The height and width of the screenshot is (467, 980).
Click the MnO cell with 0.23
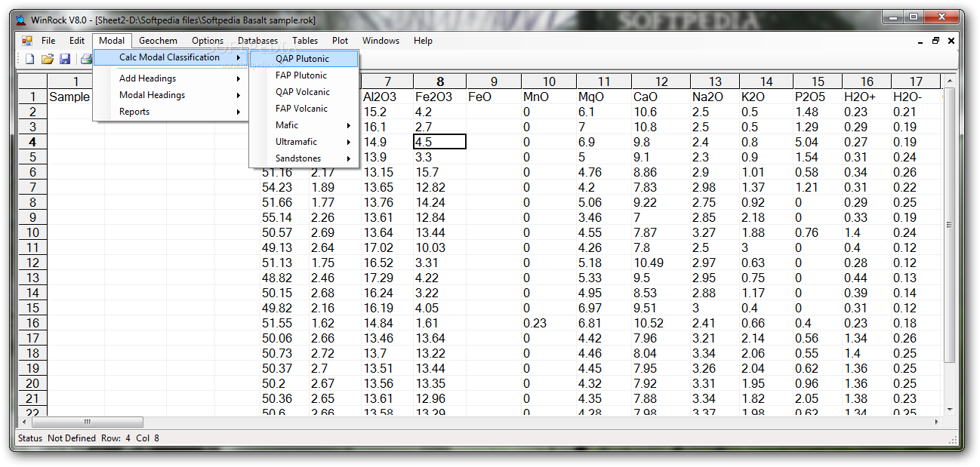548,323
